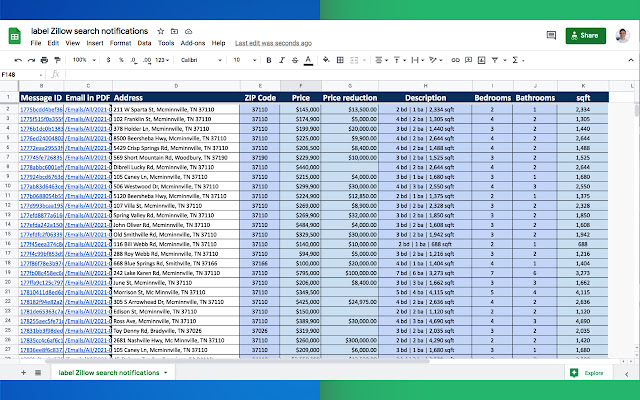Click the Google Sheets home logo
Image resolution: width=640 pixels, height=400 pixels.
click(x=15, y=37)
